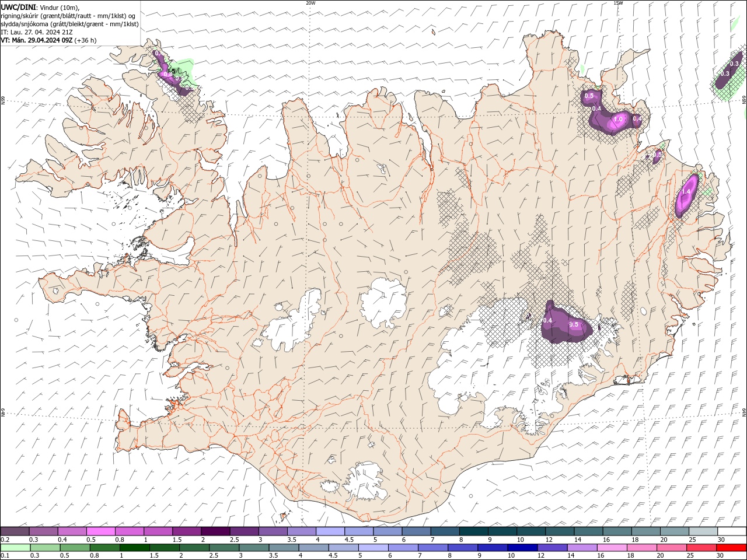Select the 10 deep blue rain legend swatch
The height and width of the screenshot is (560, 747).
(x=522, y=548)
